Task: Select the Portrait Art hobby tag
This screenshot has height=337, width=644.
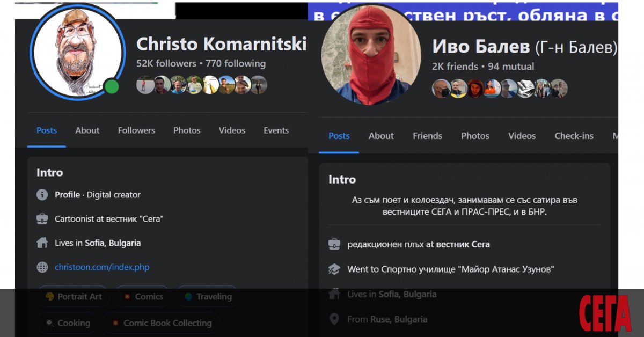Action: click(x=74, y=297)
